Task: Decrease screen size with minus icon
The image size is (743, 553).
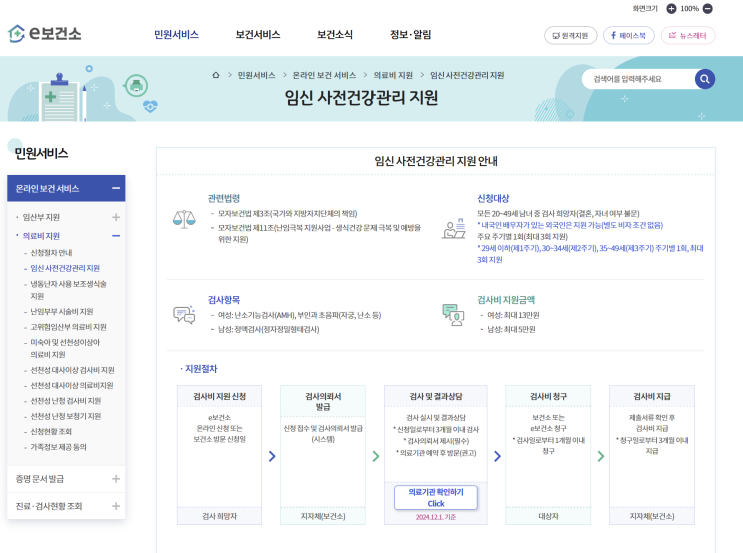Action: pos(707,9)
